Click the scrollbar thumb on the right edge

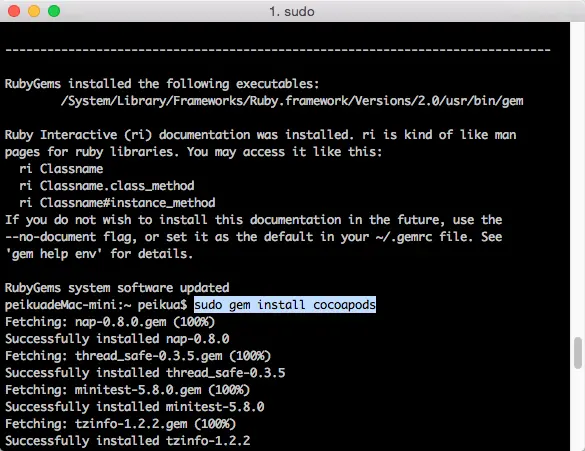click(578, 353)
